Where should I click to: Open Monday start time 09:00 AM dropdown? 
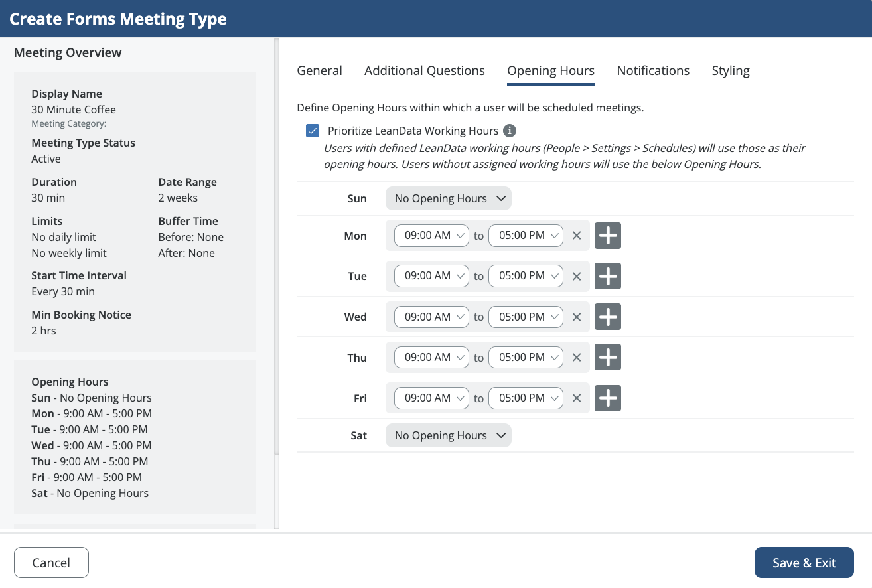(x=431, y=236)
